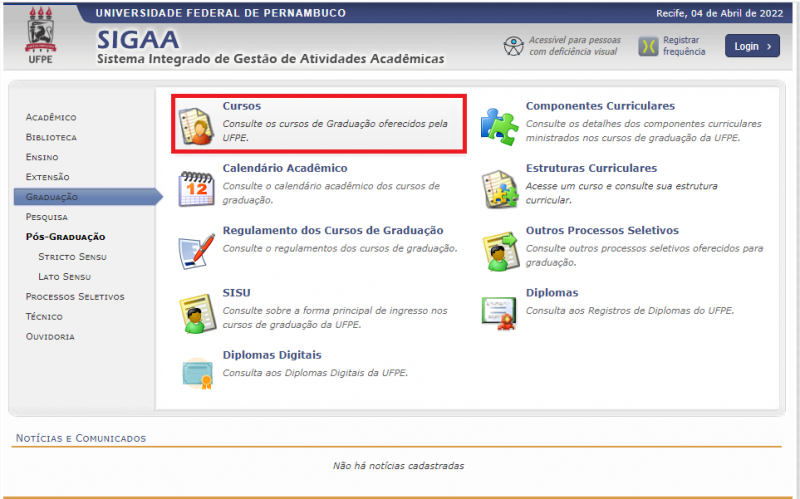Click the Notícias e Comunicados heading
The width and height of the screenshot is (800, 499).
[81, 438]
